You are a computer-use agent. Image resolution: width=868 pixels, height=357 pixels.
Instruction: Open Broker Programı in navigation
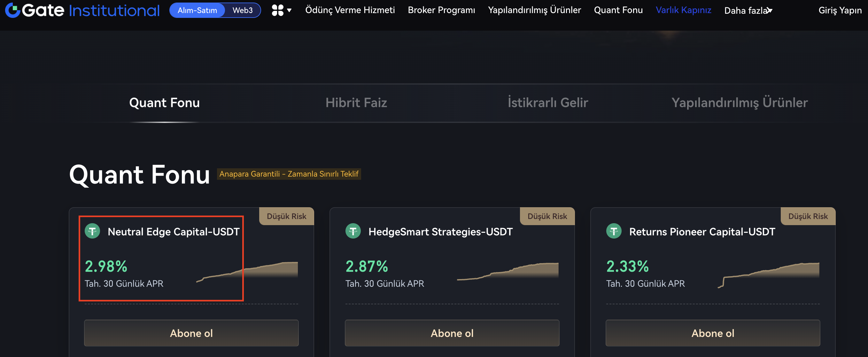point(441,10)
